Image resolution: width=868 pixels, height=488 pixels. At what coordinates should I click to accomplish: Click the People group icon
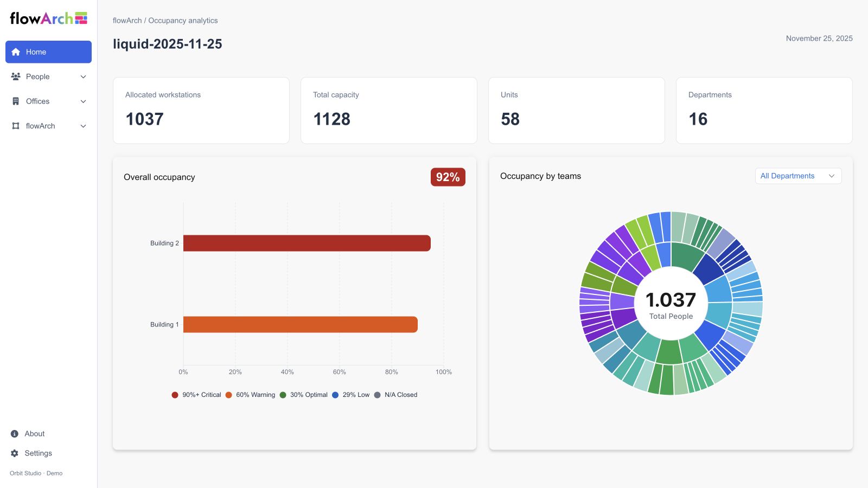[16, 76]
